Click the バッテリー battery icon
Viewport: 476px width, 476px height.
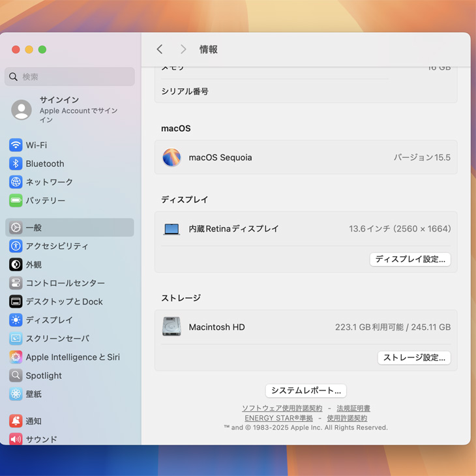pos(16,200)
